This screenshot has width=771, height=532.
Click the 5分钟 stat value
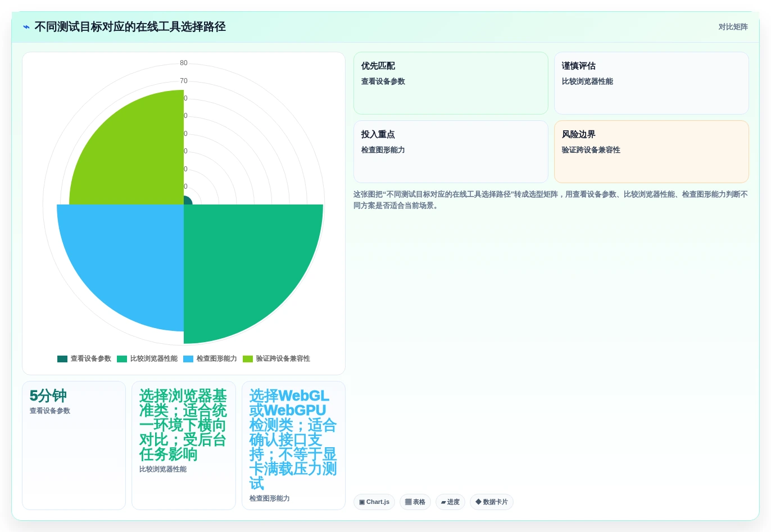pyautogui.click(x=48, y=396)
